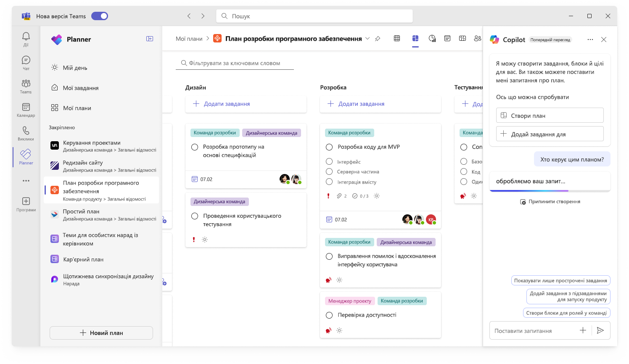Viewport: 629px width, 364px height.
Task: Check off the "Серверна частина" subtask
Action: point(329,171)
